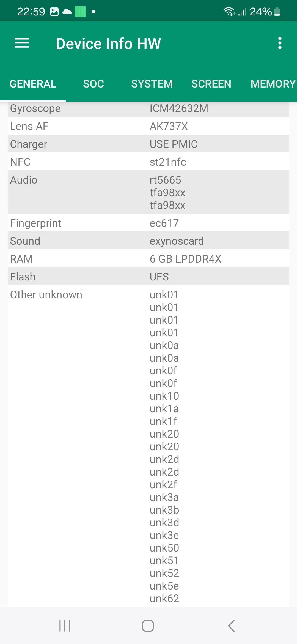Select the NFC st21nfc entry
Image resolution: width=297 pixels, height=644 pixels.
(148, 162)
